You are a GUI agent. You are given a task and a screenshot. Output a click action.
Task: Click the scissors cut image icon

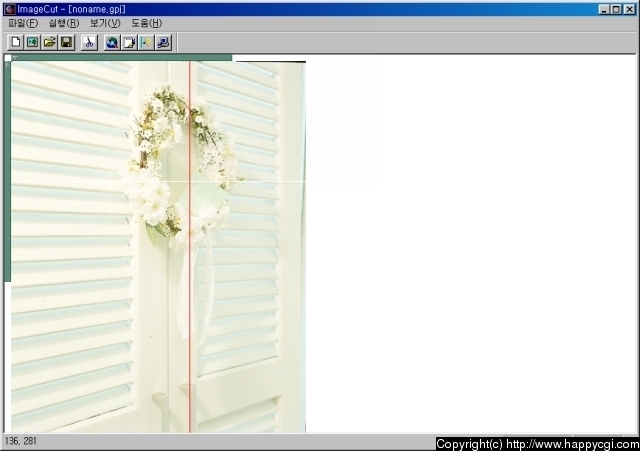tap(89, 42)
